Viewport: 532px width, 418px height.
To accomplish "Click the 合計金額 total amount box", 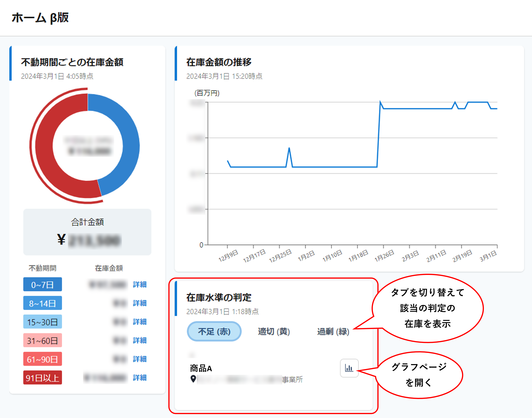I will pyautogui.click(x=87, y=232).
